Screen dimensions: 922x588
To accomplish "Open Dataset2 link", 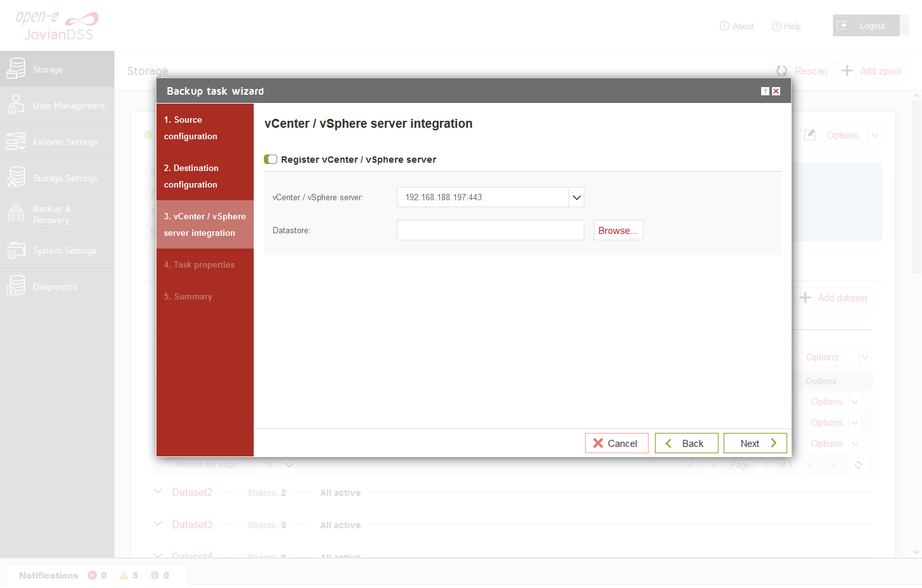I will click(x=192, y=492).
